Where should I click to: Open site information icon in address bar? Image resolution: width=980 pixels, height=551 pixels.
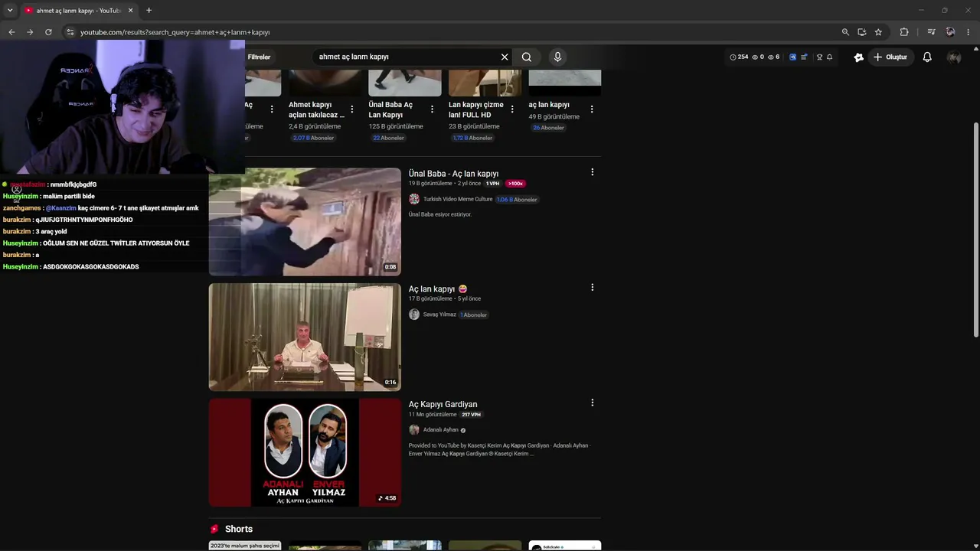pyautogui.click(x=70, y=32)
